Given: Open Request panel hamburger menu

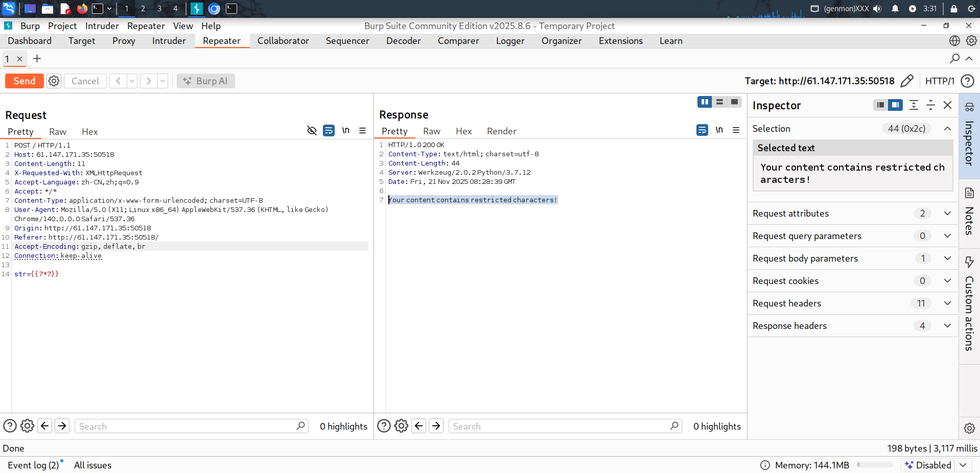Looking at the screenshot, I should click(x=363, y=131).
